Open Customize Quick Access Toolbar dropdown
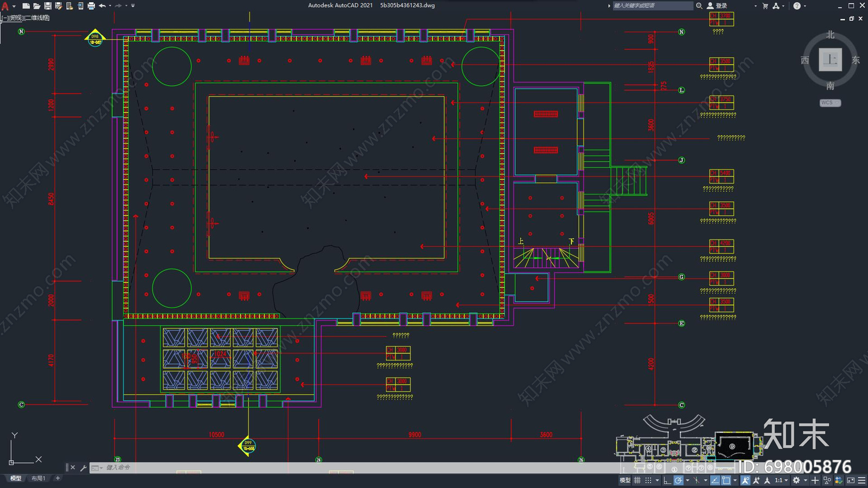868x488 pixels. (x=133, y=5)
